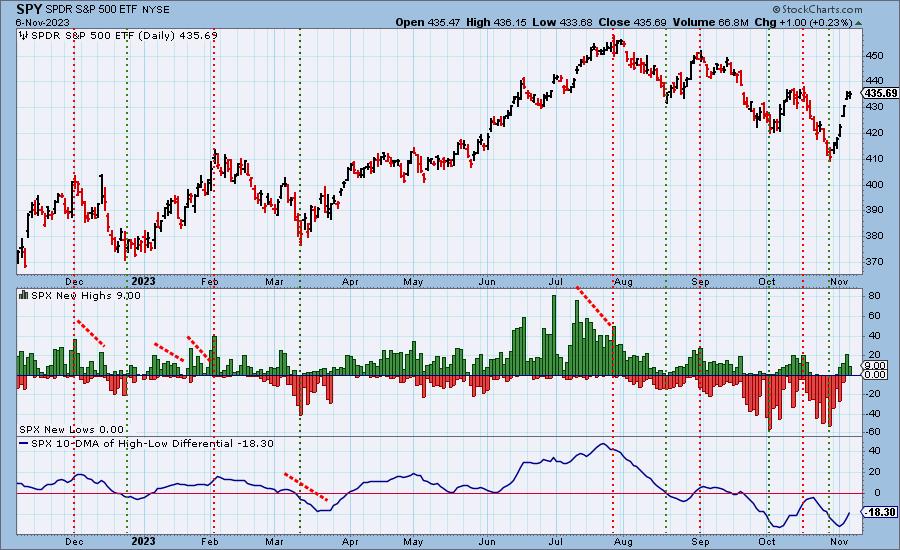Click the 410 price axis label
The image size is (900, 550).
[875, 158]
